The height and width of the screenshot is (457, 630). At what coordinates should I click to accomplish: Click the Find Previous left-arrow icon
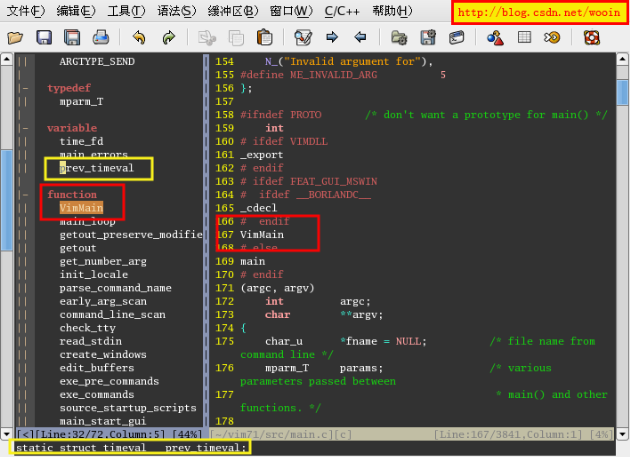(360, 38)
